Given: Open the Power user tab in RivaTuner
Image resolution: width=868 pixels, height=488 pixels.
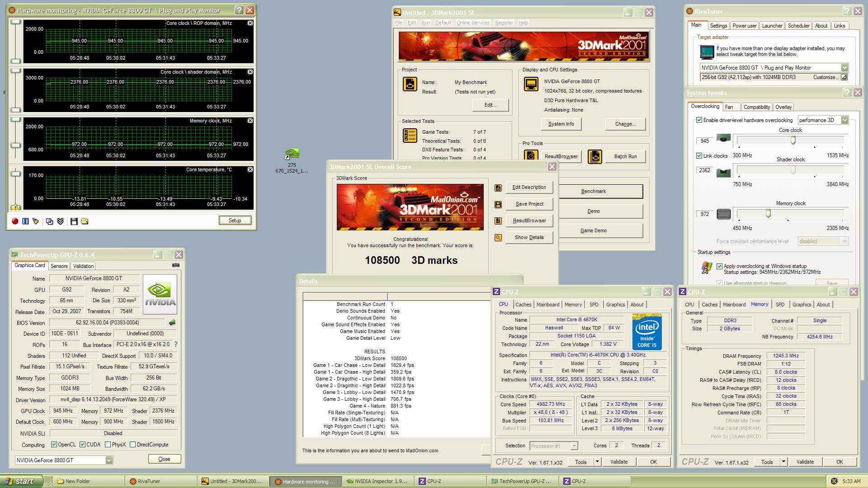Looking at the screenshot, I should (x=745, y=26).
